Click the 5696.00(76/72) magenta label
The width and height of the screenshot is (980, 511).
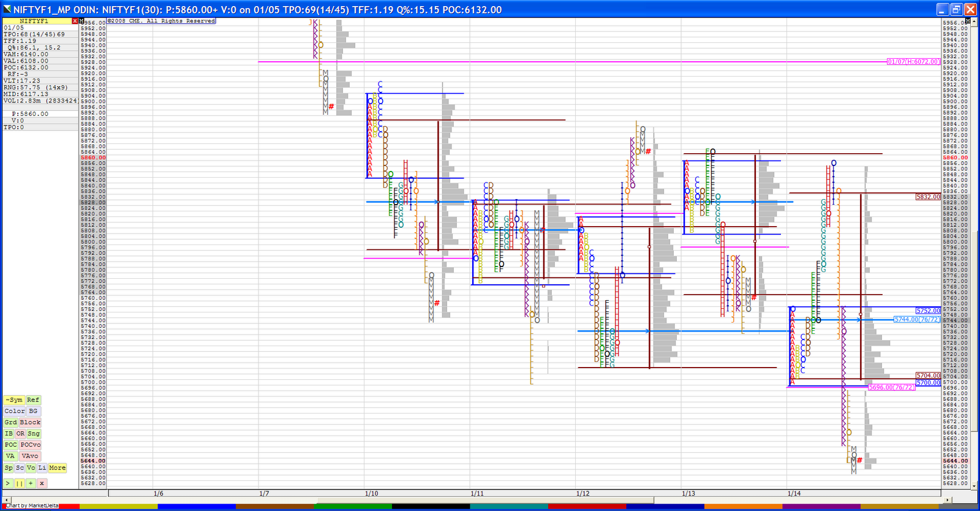(x=892, y=387)
